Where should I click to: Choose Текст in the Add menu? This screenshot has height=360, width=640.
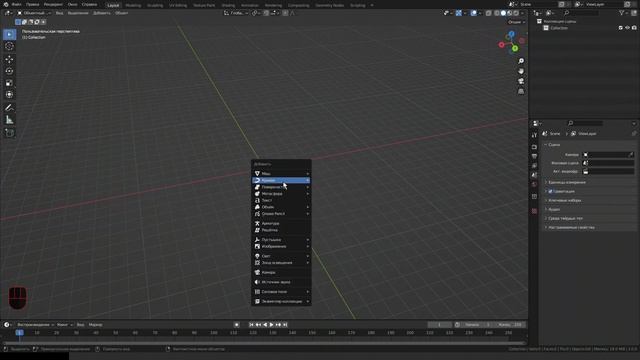point(281,200)
